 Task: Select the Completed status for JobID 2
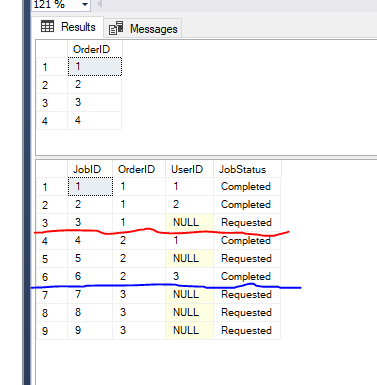click(247, 204)
